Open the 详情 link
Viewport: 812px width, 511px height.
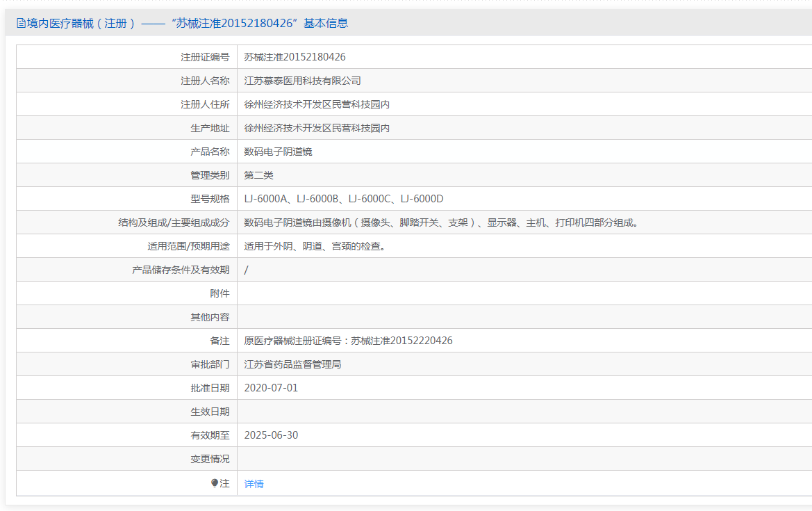tap(254, 483)
